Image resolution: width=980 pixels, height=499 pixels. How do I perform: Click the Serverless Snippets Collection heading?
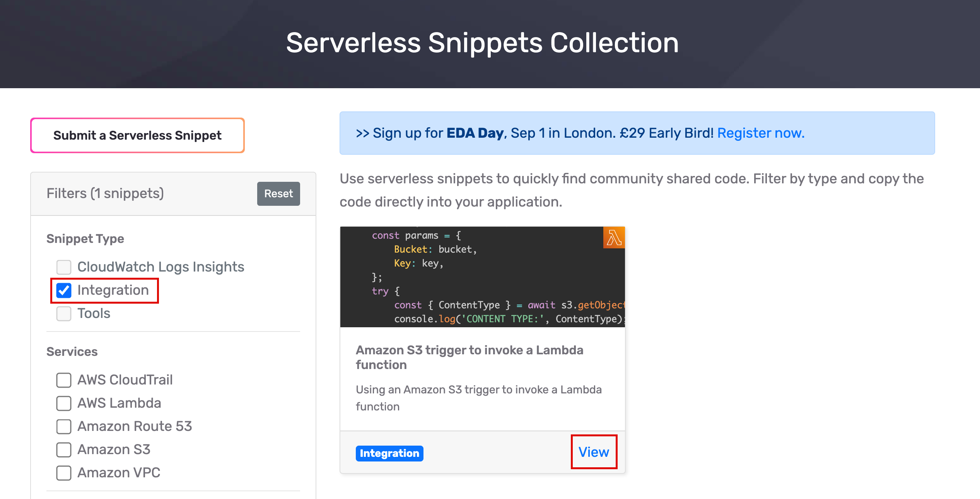pyautogui.click(x=482, y=43)
